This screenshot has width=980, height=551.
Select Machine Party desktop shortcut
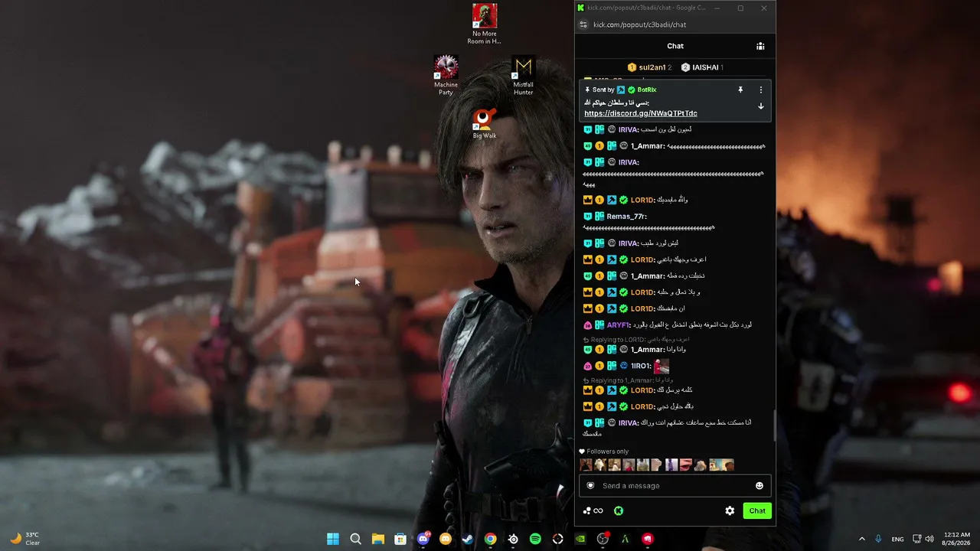[x=446, y=75]
